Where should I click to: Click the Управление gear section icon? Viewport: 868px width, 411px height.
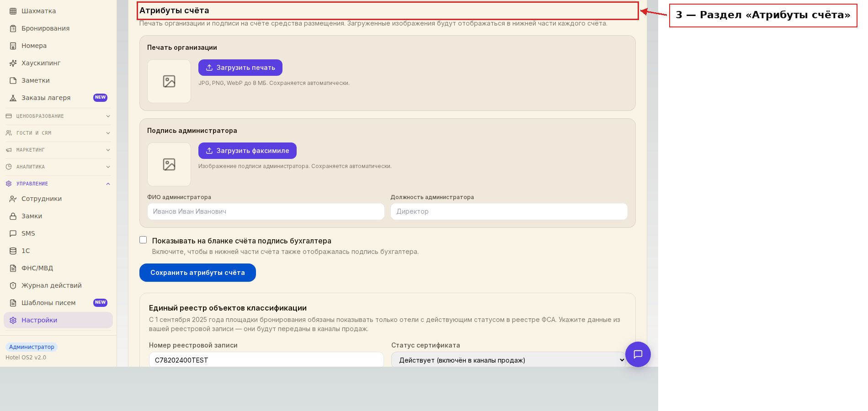[9, 184]
